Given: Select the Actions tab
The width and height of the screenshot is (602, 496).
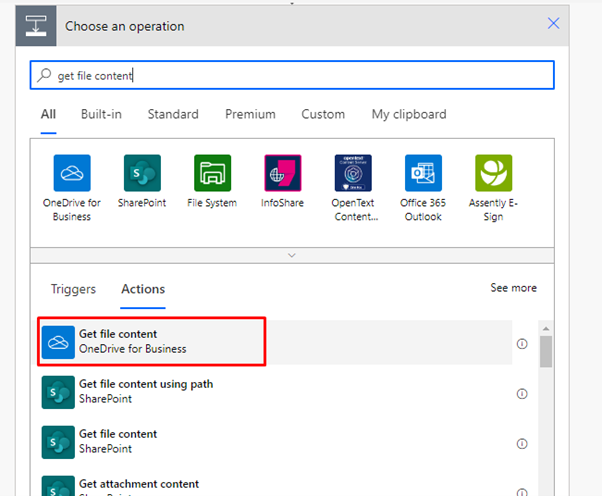Looking at the screenshot, I should pos(143,289).
